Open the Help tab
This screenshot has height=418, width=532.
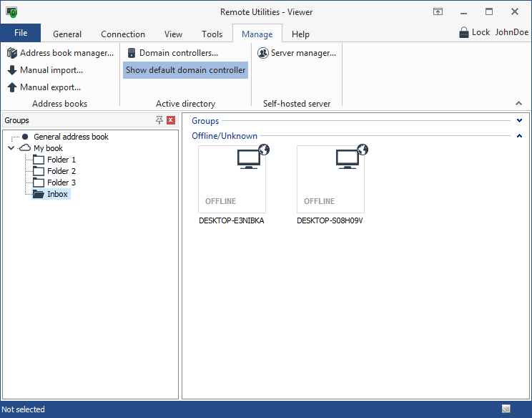(x=300, y=34)
